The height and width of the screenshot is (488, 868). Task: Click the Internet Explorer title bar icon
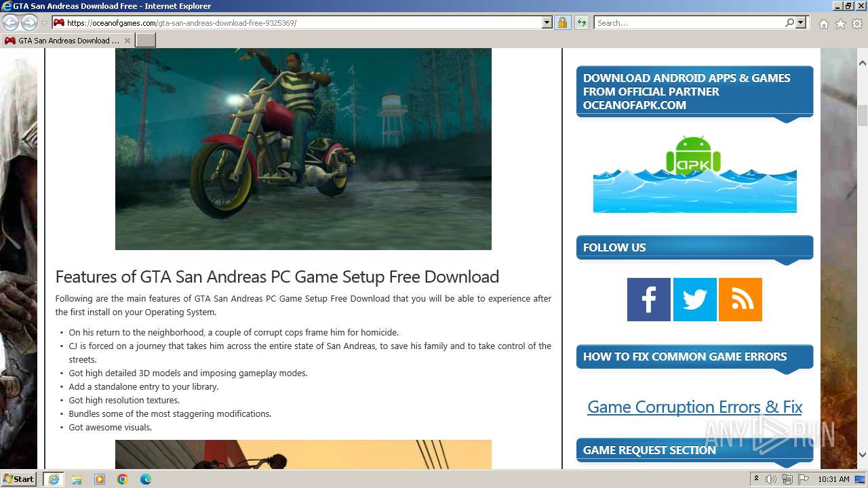point(6,6)
